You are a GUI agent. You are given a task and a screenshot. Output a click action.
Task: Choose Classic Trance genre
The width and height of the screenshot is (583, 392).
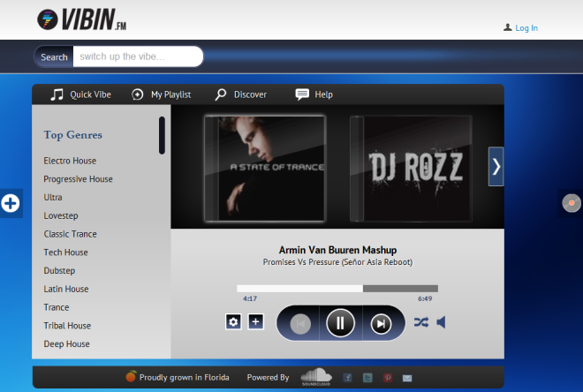click(x=71, y=234)
